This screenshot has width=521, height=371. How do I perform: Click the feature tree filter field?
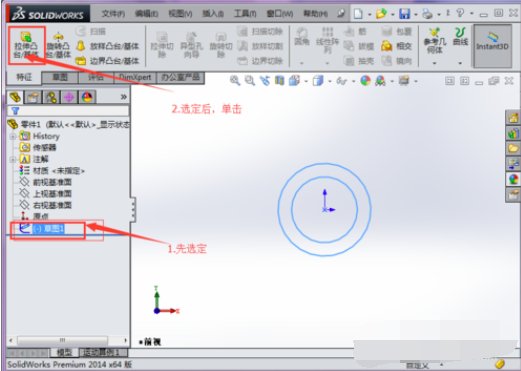pyautogui.click(x=68, y=111)
